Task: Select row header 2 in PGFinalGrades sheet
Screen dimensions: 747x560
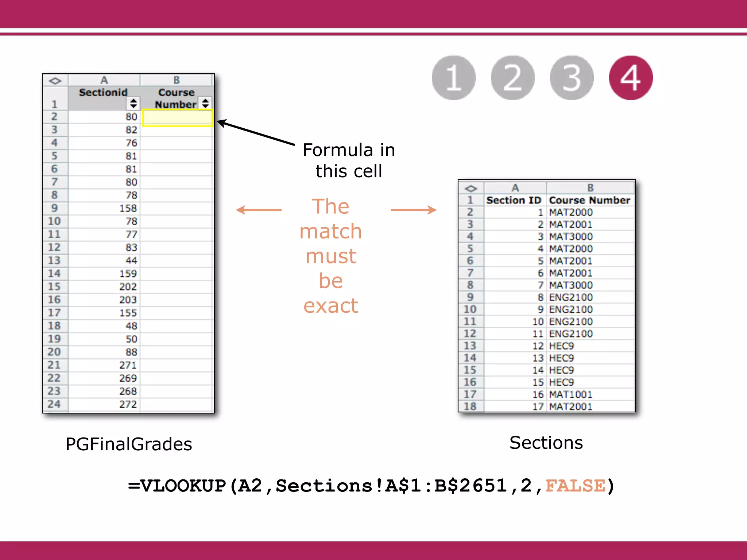Action: click(x=55, y=117)
